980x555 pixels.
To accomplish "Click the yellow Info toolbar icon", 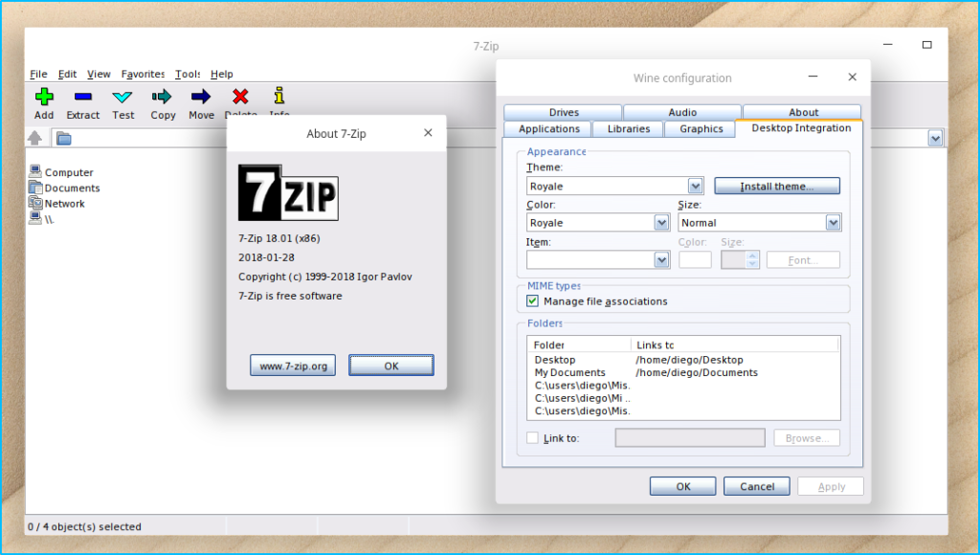I will tap(279, 96).
